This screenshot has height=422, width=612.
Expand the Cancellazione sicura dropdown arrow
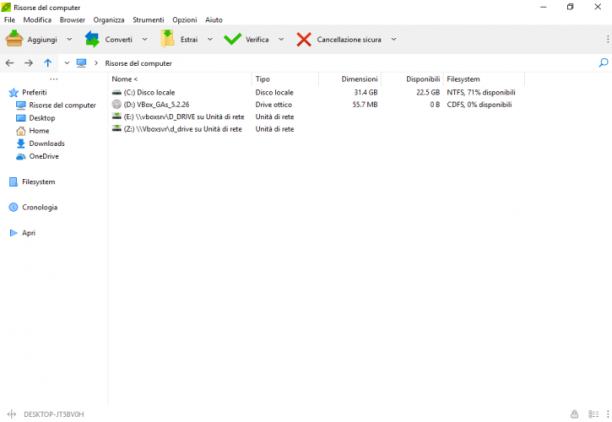393,39
